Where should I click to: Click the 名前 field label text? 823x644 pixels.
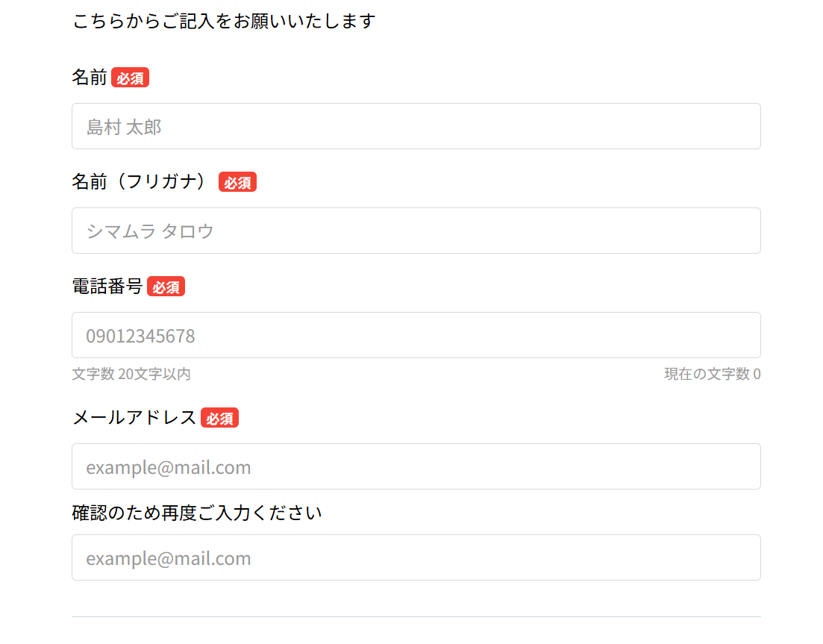click(x=90, y=78)
